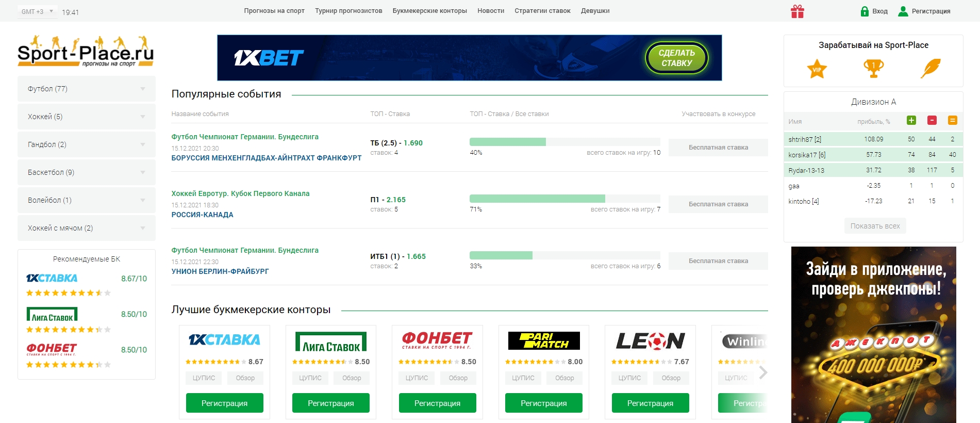This screenshot has width=980, height=423.
Task: Open shtrih87 [2] player profile
Action: (x=805, y=139)
